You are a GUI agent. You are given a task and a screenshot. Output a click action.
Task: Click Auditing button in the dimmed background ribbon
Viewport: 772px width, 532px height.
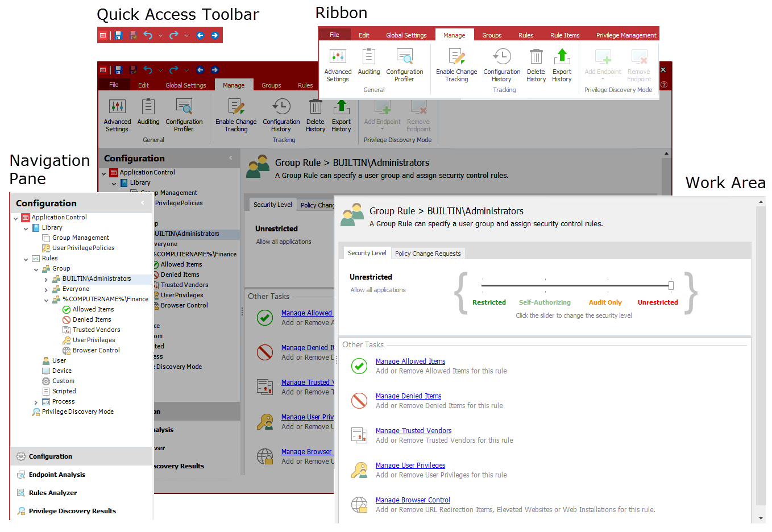click(148, 113)
